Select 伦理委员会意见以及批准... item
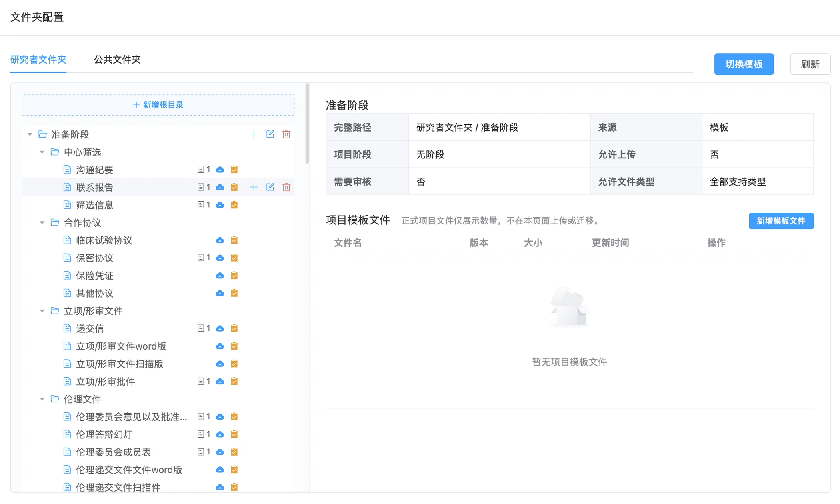The width and height of the screenshot is (840, 504). click(x=131, y=417)
